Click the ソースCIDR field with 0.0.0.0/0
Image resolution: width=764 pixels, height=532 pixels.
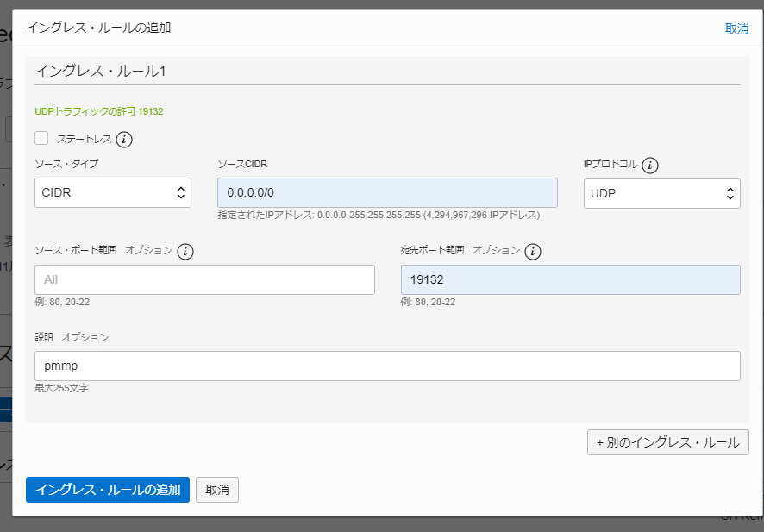tap(387, 193)
